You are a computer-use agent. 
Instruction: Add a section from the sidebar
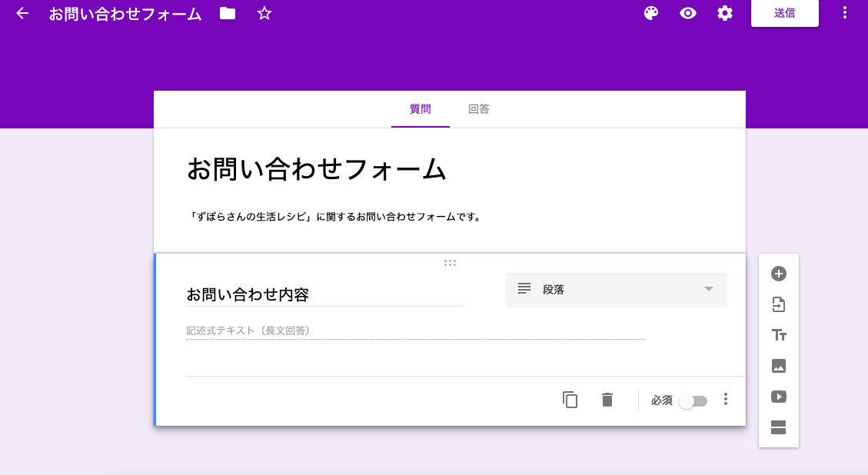pos(778,427)
